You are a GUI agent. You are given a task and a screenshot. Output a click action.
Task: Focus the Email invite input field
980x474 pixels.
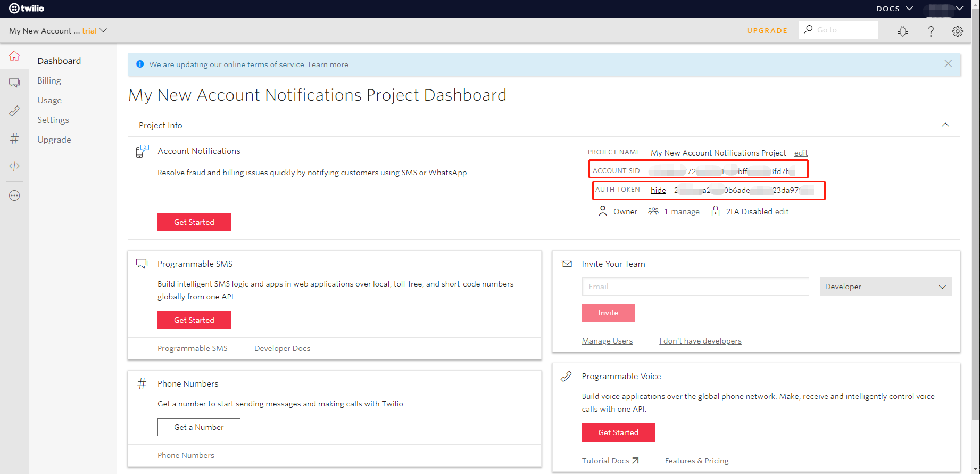tap(695, 287)
